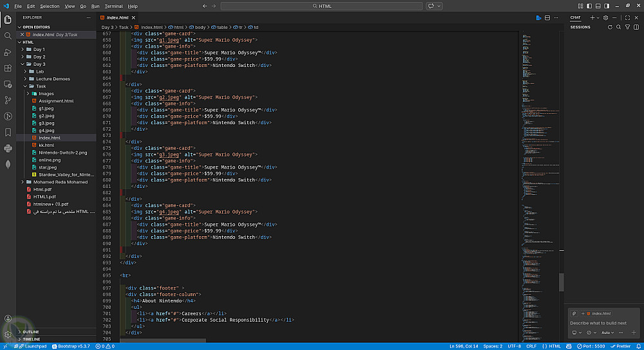This screenshot has width=644, height=350.
Task: Toggle bottom Panel visibility
Action: click(598, 6)
